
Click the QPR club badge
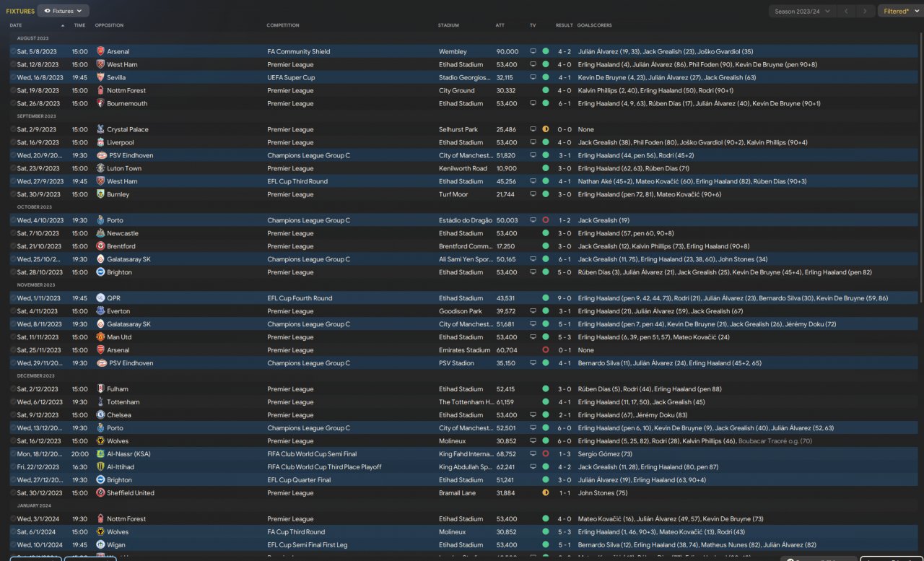pyautogui.click(x=100, y=299)
